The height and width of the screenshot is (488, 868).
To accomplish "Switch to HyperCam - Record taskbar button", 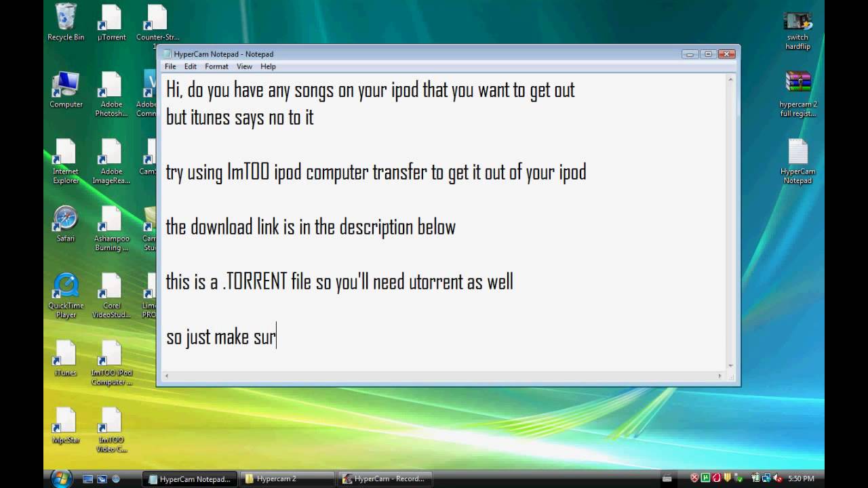I will (x=385, y=479).
